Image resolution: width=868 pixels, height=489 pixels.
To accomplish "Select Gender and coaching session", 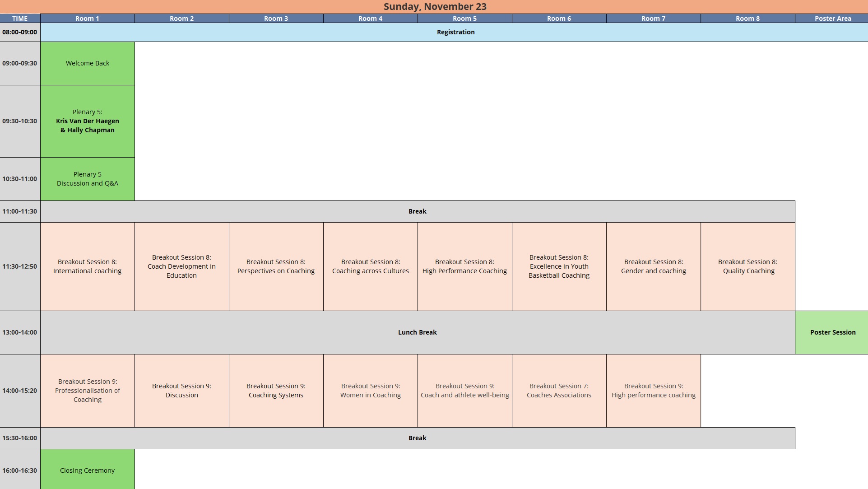I will (653, 266).
